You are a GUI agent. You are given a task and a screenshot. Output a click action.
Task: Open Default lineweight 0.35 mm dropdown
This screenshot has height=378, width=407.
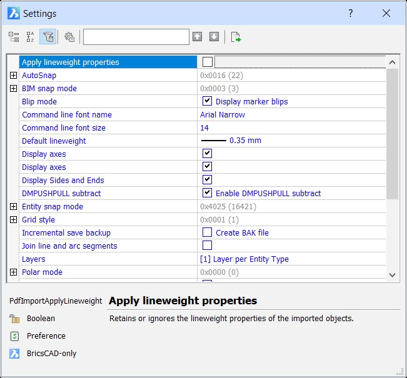[x=292, y=141]
